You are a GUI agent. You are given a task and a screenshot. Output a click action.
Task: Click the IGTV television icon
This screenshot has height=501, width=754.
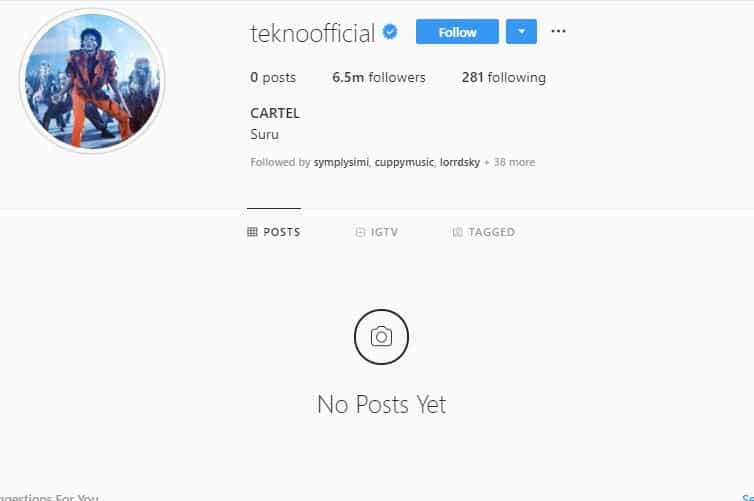(x=360, y=232)
